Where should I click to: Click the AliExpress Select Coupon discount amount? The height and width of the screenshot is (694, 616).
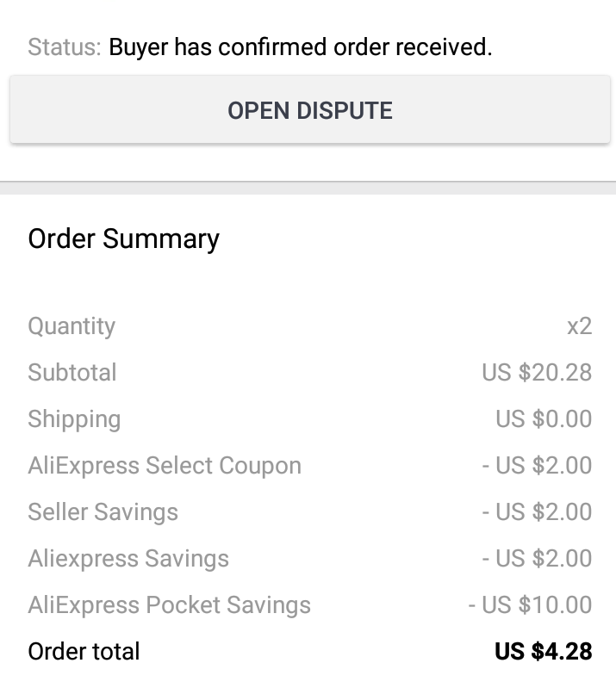tap(537, 466)
